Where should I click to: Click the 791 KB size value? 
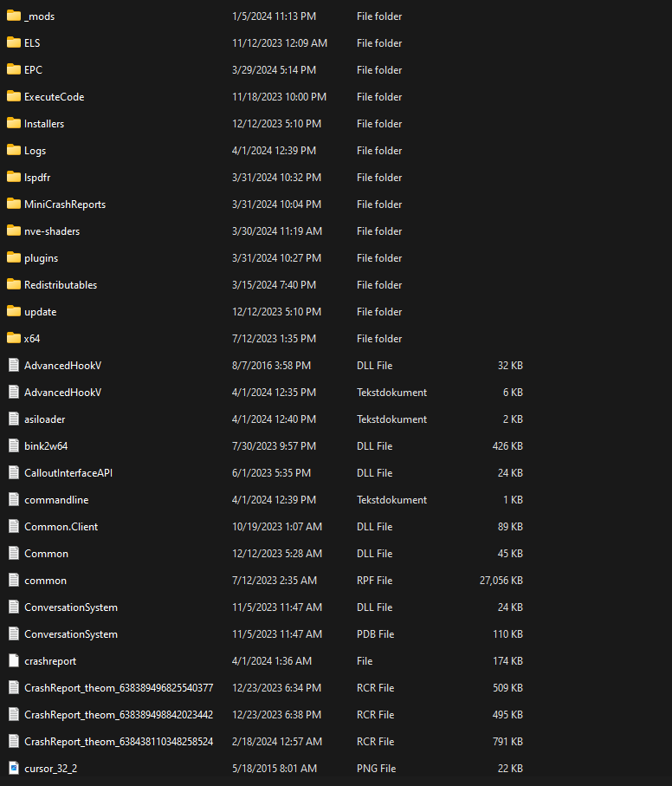click(x=507, y=742)
